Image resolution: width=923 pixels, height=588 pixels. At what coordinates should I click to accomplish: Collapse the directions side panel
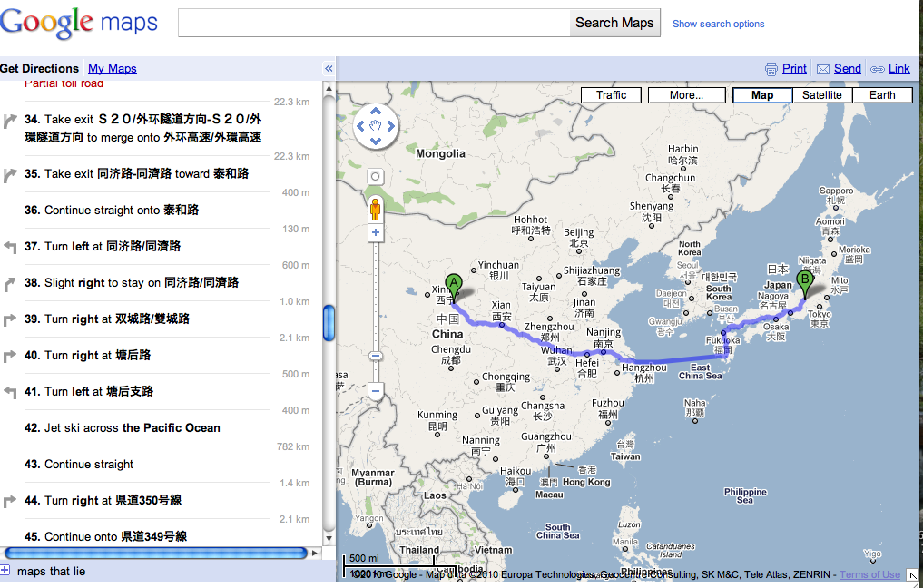click(329, 69)
